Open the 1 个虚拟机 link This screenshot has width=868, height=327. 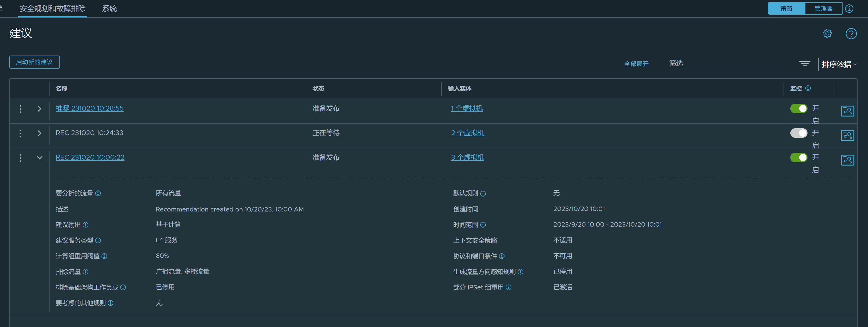pos(467,108)
